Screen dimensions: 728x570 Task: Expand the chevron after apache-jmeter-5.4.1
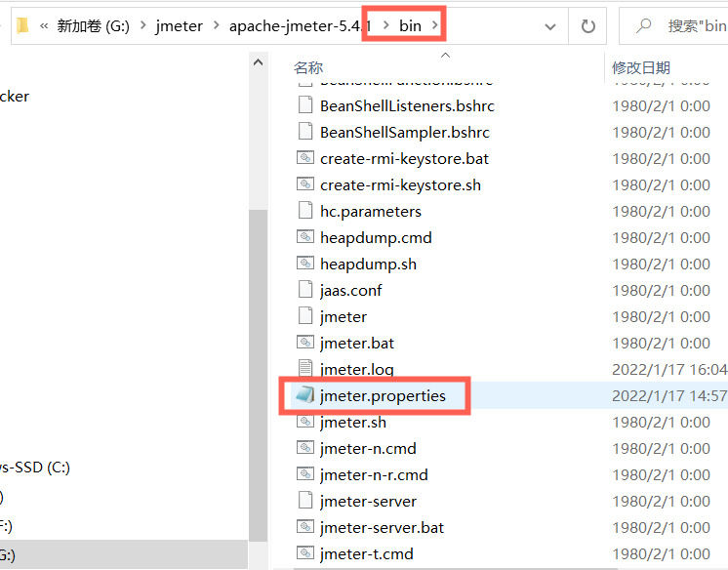385,25
